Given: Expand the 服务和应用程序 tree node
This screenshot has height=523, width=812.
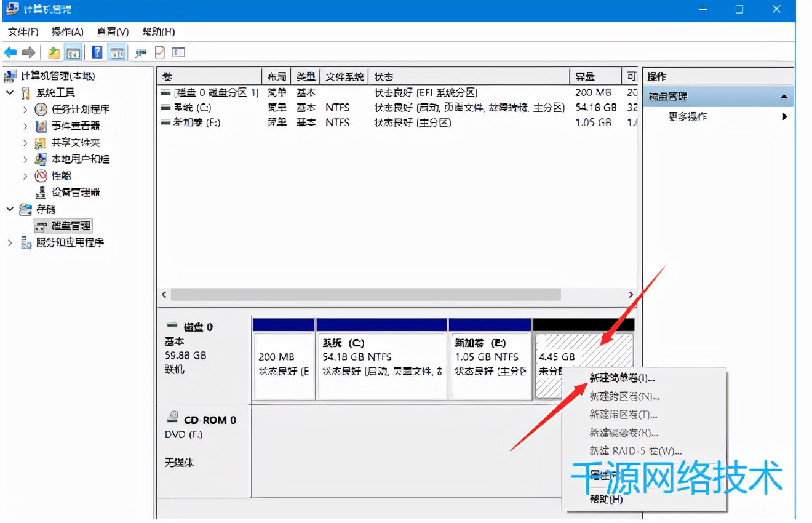Looking at the screenshot, I should [11, 242].
